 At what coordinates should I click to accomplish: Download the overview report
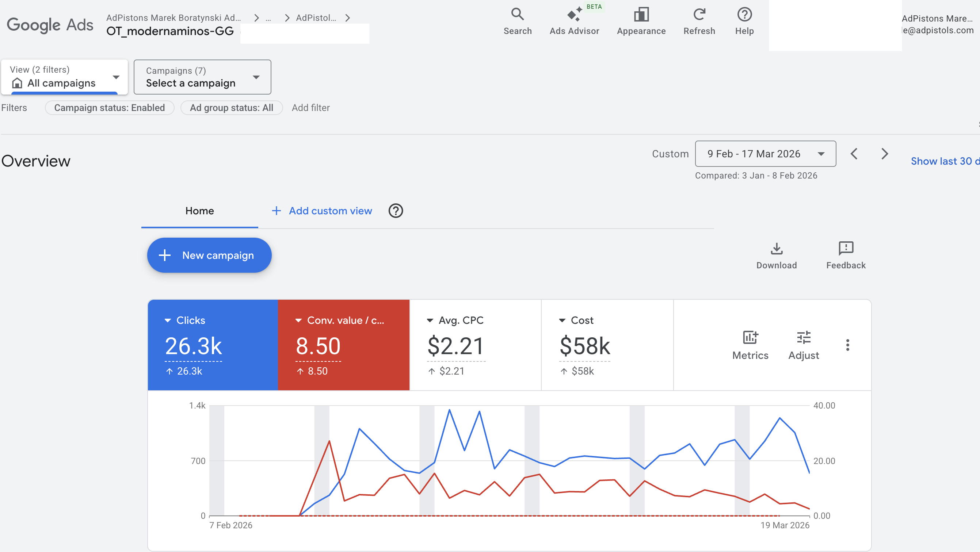coord(776,255)
